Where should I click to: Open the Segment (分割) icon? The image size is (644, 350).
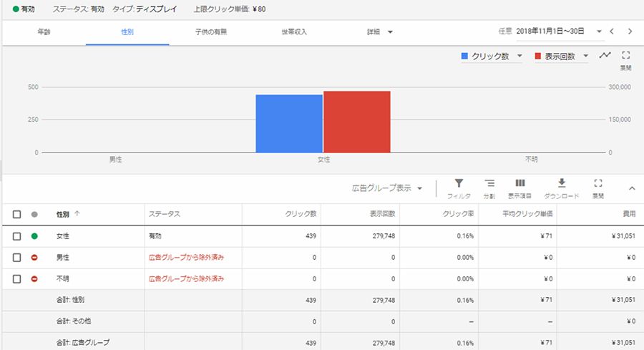pos(489,183)
